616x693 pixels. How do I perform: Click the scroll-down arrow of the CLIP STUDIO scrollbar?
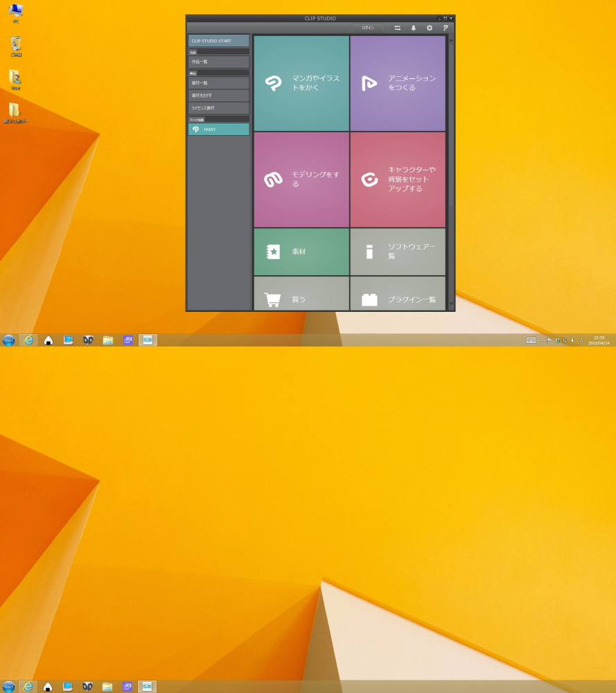point(450,304)
